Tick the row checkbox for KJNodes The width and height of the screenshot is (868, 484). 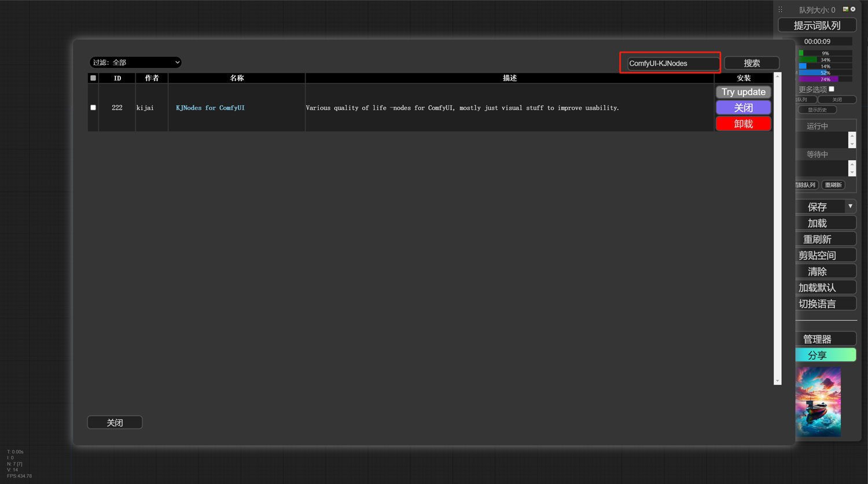pyautogui.click(x=93, y=108)
